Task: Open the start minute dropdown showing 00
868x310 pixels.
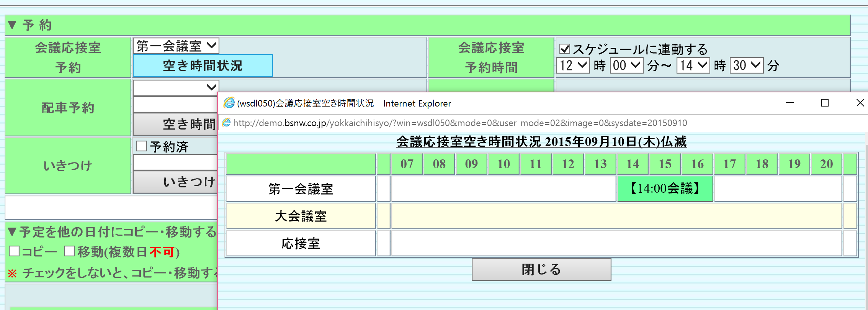Action: (x=626, y=66)
